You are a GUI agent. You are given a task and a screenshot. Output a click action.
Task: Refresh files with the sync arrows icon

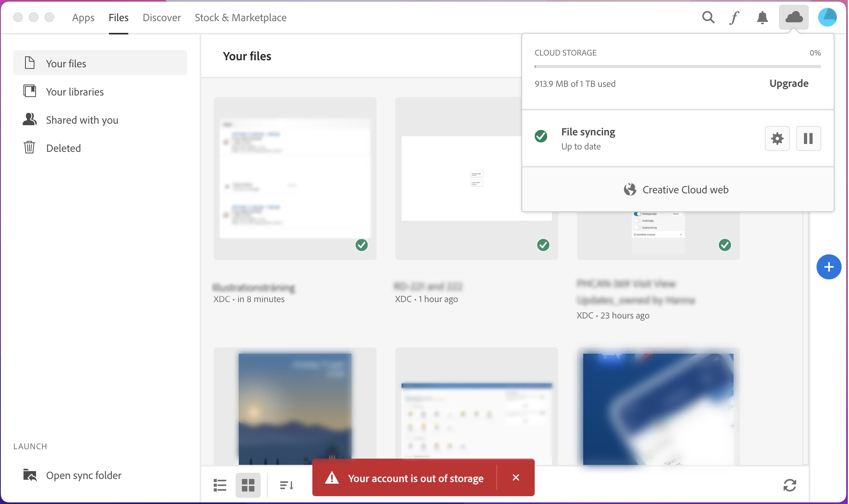pyautogui.click(x=790, y=485)
